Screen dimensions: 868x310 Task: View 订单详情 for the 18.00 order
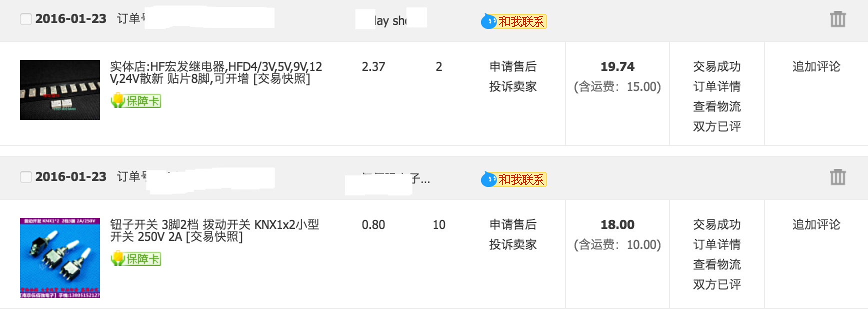(x=717, y=244)
